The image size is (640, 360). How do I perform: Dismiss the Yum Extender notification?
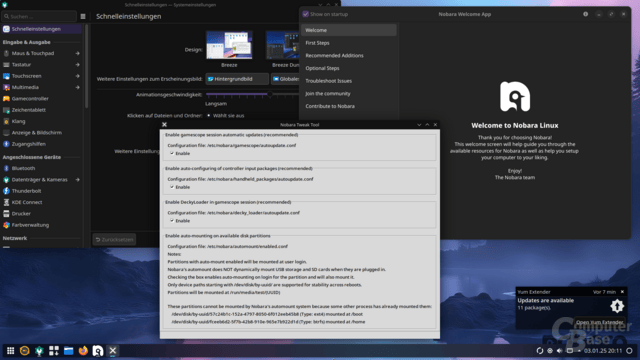click(622, 292)
